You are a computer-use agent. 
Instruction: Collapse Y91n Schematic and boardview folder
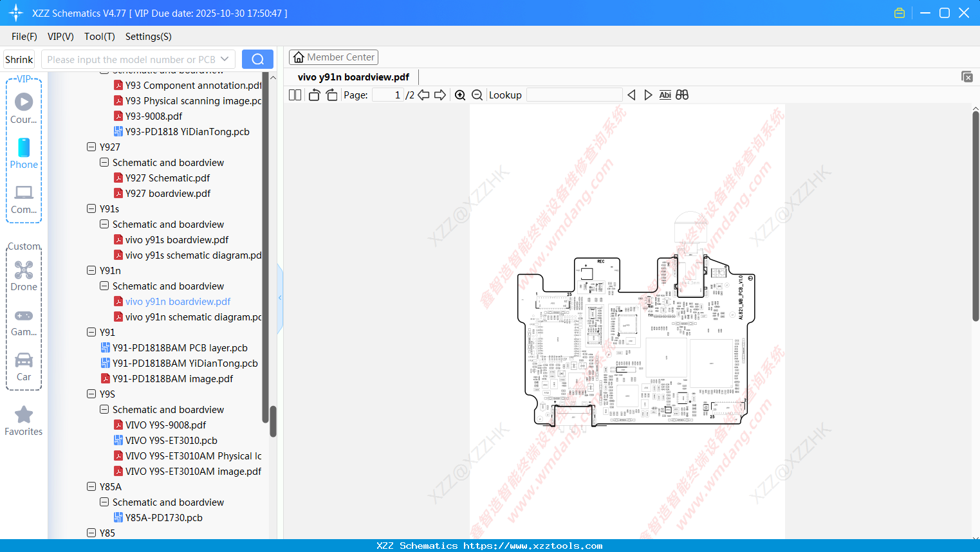(104, 286)
